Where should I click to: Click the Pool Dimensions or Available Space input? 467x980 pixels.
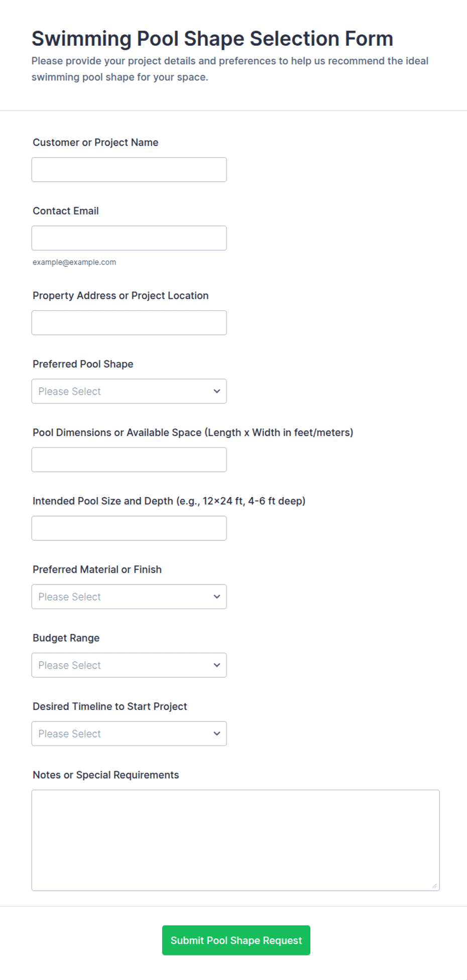(x=129, y=460)
